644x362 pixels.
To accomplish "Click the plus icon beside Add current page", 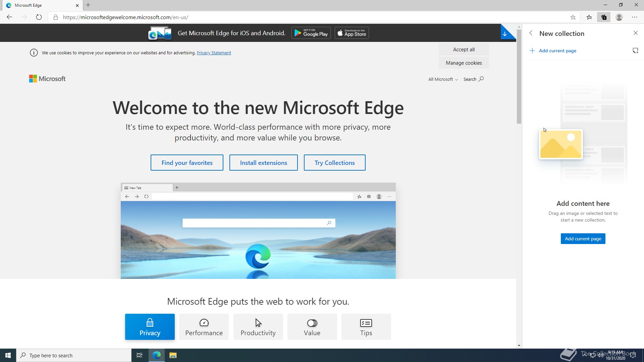I will pyautogui.click(x=532, y=51).
